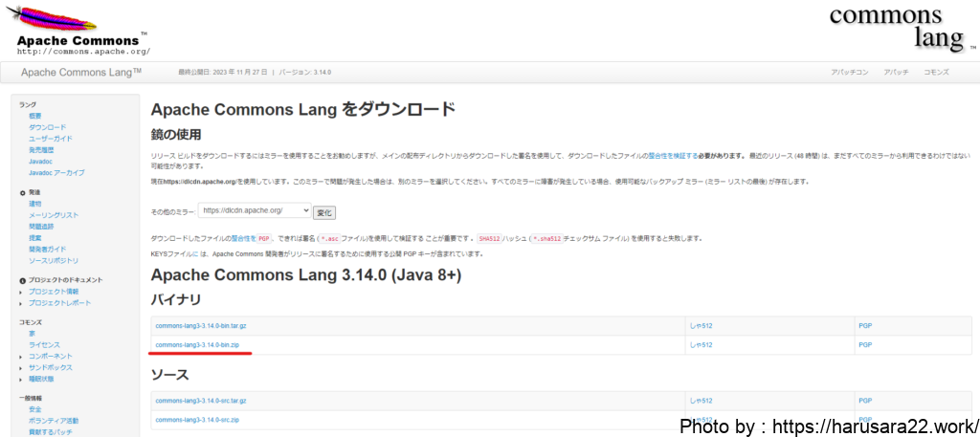Go to Javadoc アーカイブ sidebar link
The width and height of the screenshot is (980, 437).
(56, 173)
